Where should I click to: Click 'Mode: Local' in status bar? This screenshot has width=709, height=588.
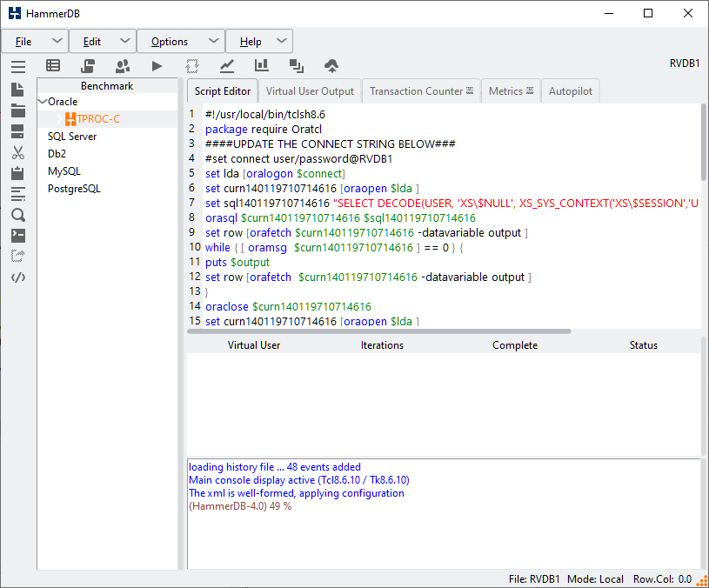click(596, 579)
